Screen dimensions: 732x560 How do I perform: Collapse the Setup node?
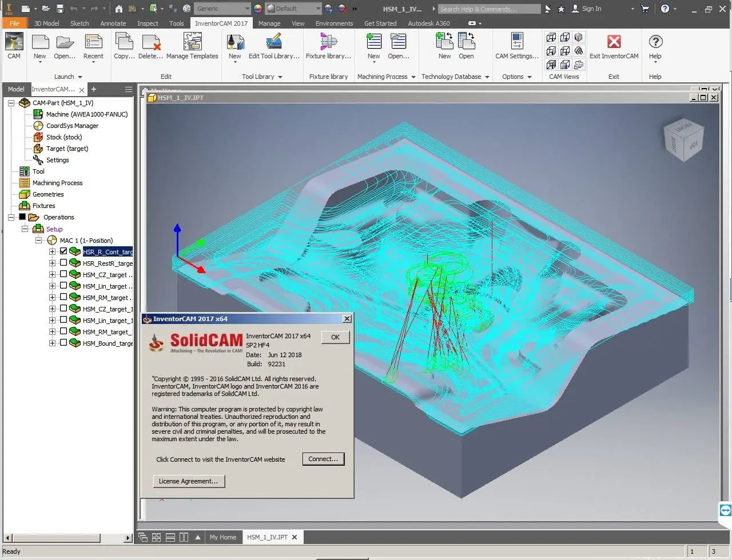[x=25, y=229]
